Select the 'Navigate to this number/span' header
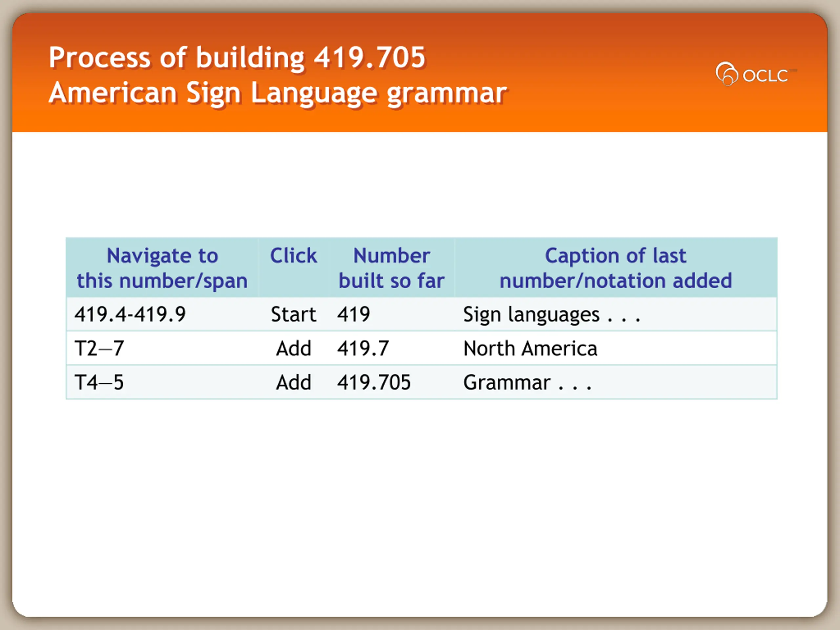The image size is (840, 630). pos(162,268)
